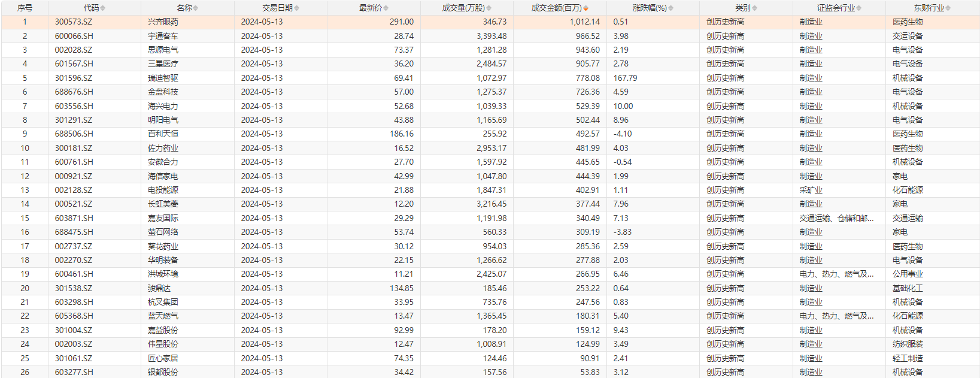
Task: Sort by 交易日期 using its arrow icon
Action: coord(296,8)
